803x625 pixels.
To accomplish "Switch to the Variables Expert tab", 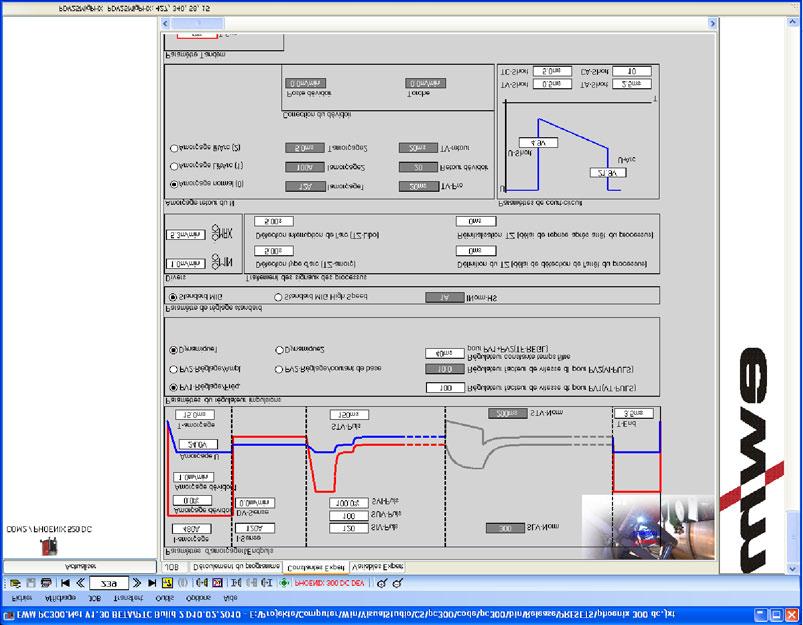I will [378, 567].
